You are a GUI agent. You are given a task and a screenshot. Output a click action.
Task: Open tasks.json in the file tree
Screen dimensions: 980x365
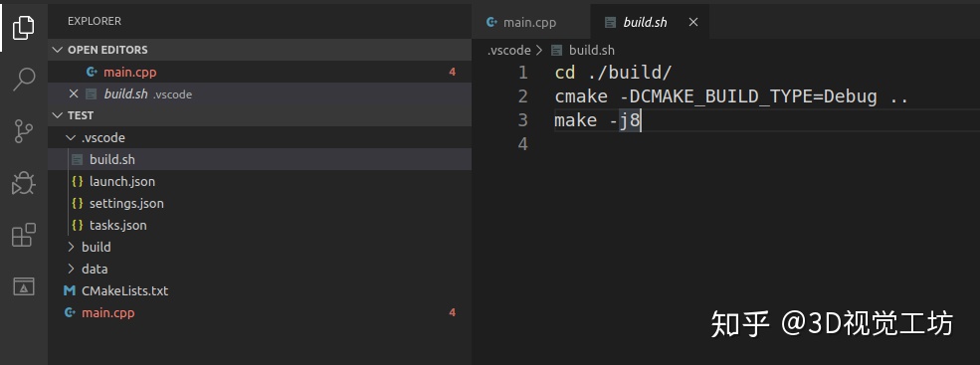pyautogui.click(x=260, y=225)
